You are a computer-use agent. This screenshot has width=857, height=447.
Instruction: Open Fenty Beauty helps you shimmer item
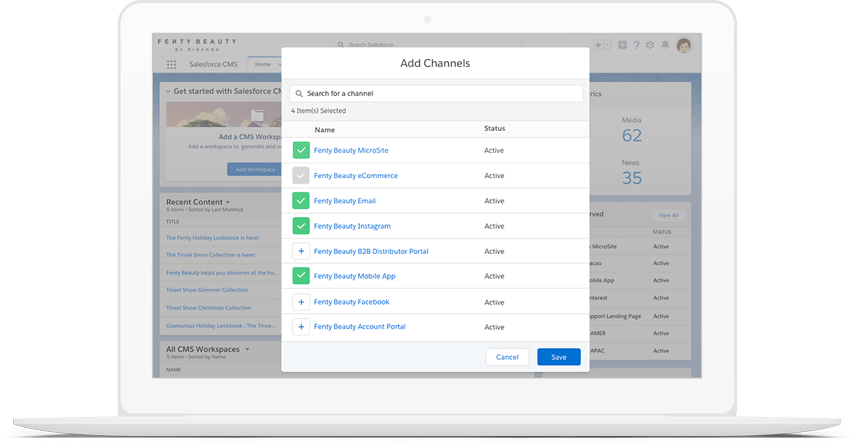(222, 273)
